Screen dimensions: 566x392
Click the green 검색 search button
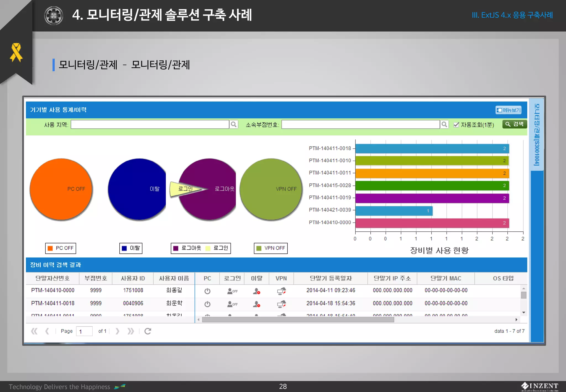(x=515, y=124)
